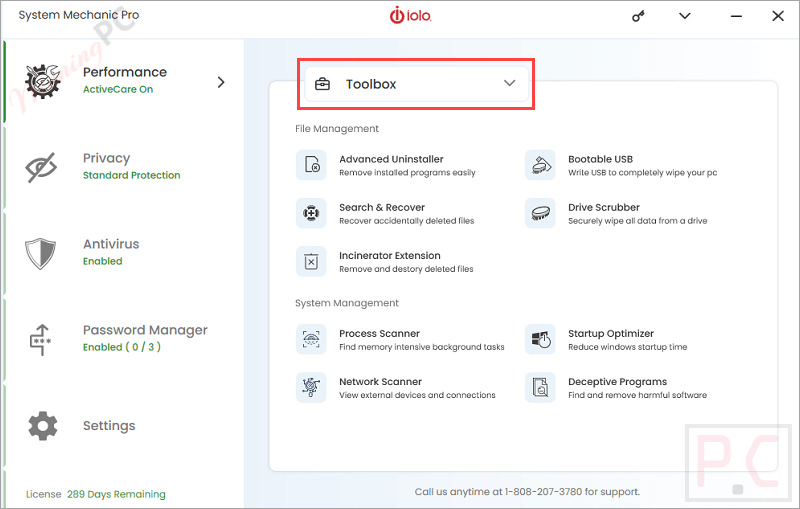Click the 289 Days Remaining license text

(x=116, y=494)
